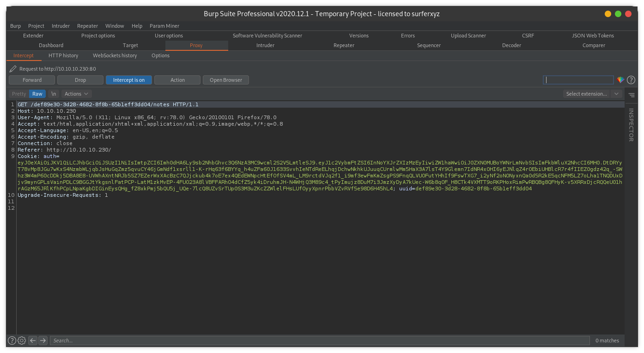Click the GET request line text
This screenshot has height=353, width=644.
[x=107, y=104]
